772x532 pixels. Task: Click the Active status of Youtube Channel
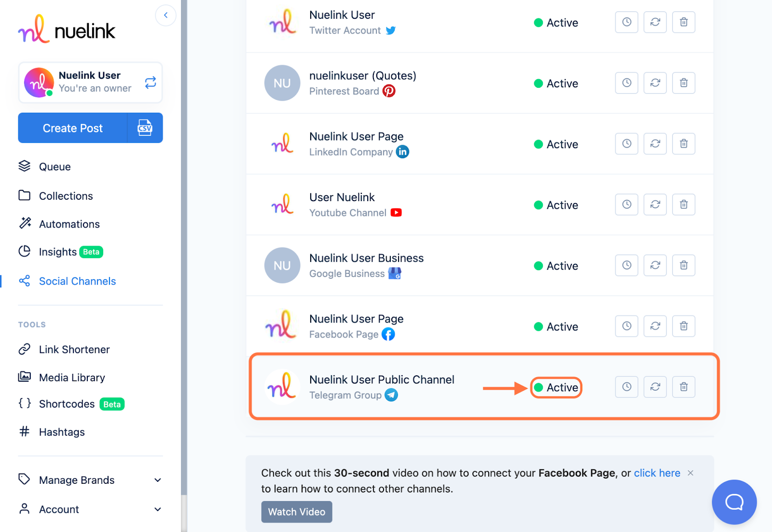[556, 205]
